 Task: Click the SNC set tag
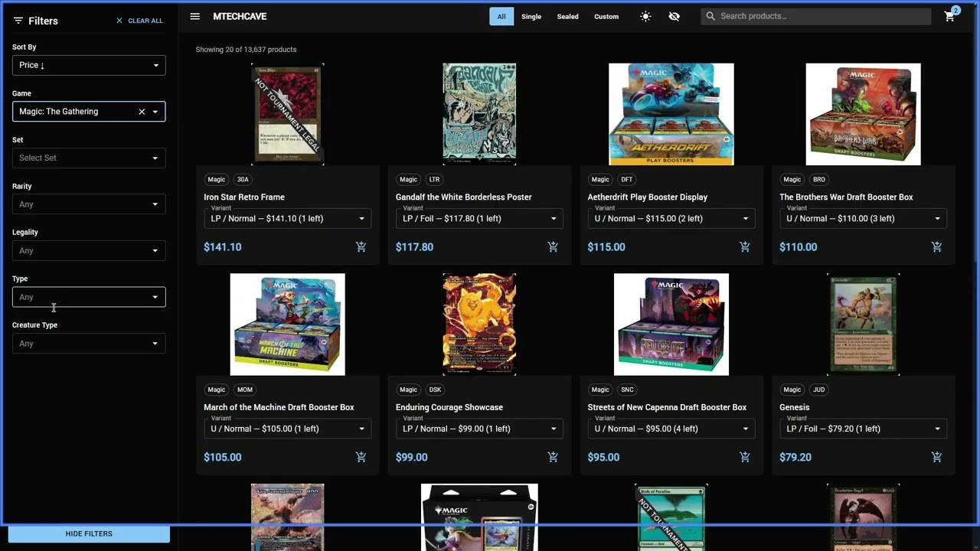pos(627,390)
